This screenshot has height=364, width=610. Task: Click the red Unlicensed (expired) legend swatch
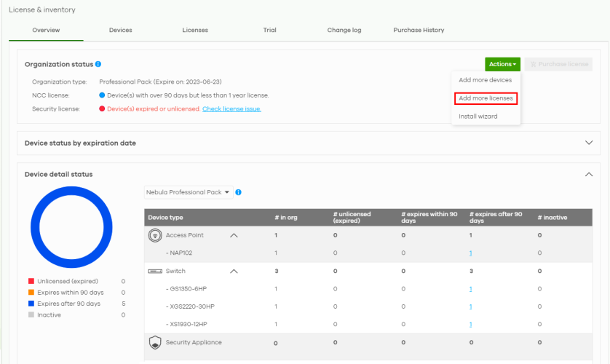(31, 281)
